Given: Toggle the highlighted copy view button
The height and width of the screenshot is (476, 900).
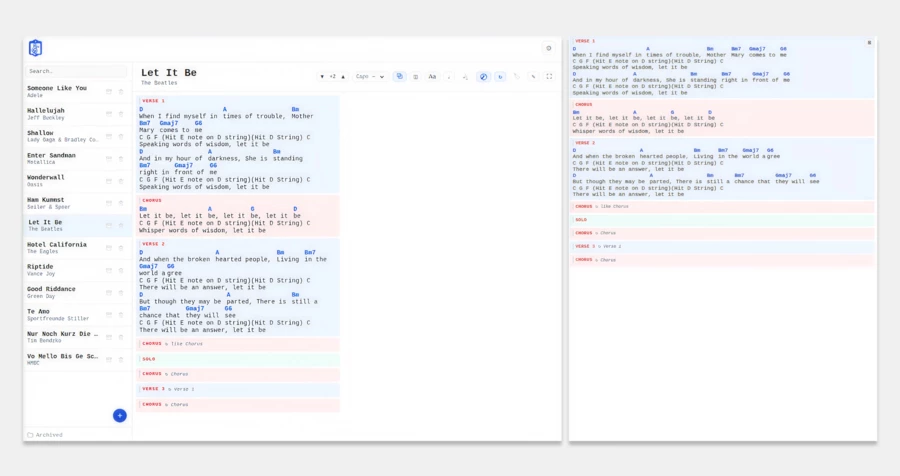Looking at the screenshot, I should pos(399,76).
